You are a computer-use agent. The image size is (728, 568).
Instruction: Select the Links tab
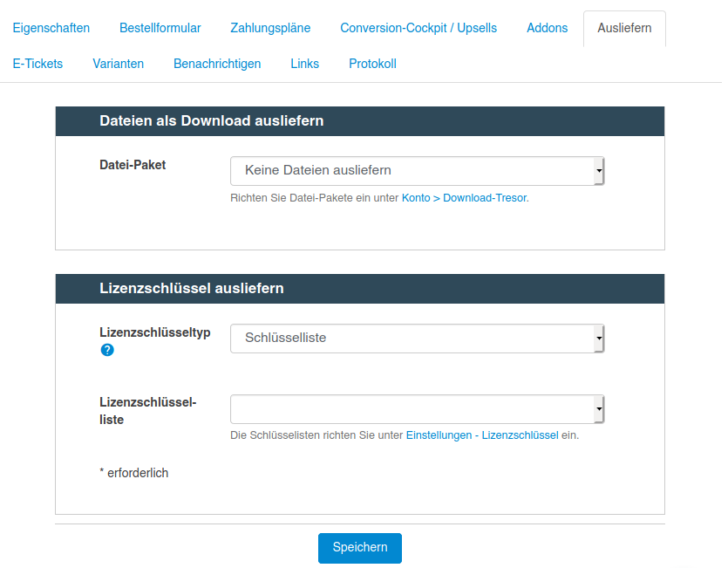[x=304, y=64]
